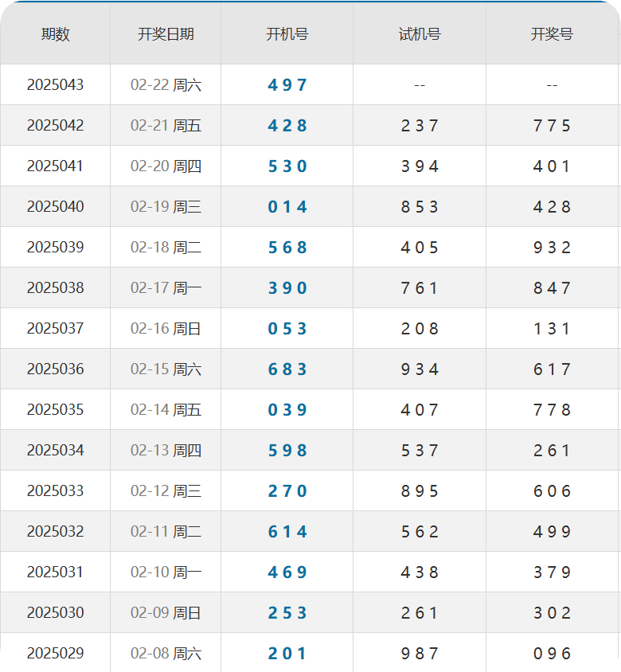The width and height of the screenshot is (621, 672).
Task: Click 开奖号 value 131
Action: pos(552,328)
